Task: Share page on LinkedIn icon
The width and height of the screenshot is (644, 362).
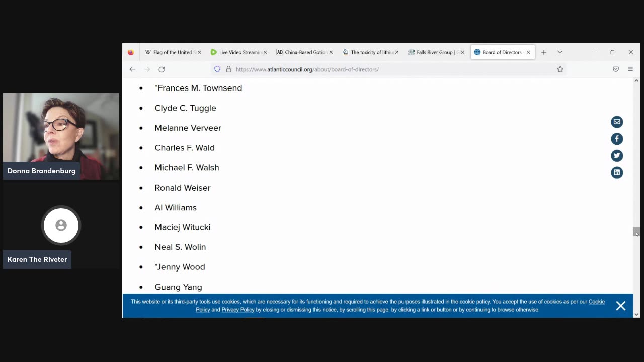Action: click(x=617, y=173)
